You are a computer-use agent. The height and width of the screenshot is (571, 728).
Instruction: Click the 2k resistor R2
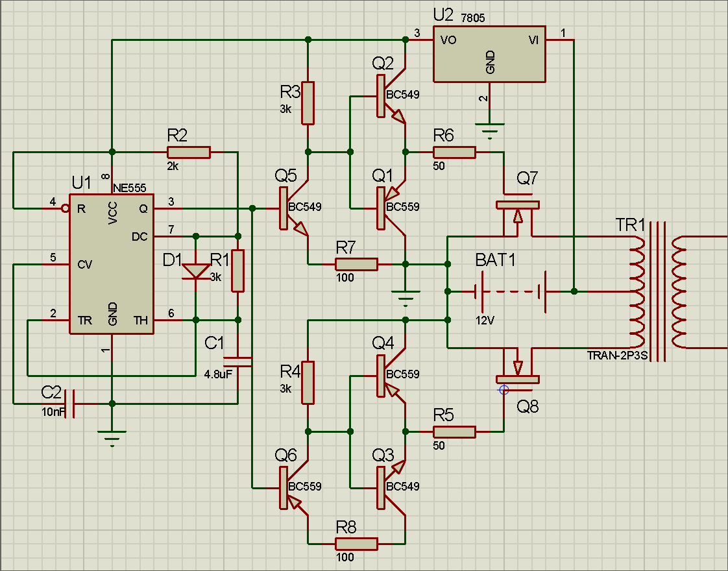tap(188, 152)
